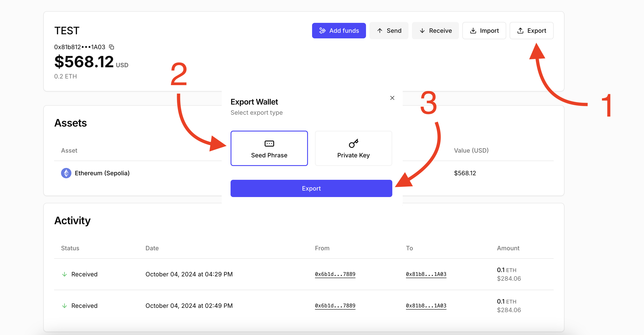Image resolution: width=644 pixels, height=335 pixels.
Task: Open recipient address link in 02:49 PM transaction
Action: (x=426, y=305)
